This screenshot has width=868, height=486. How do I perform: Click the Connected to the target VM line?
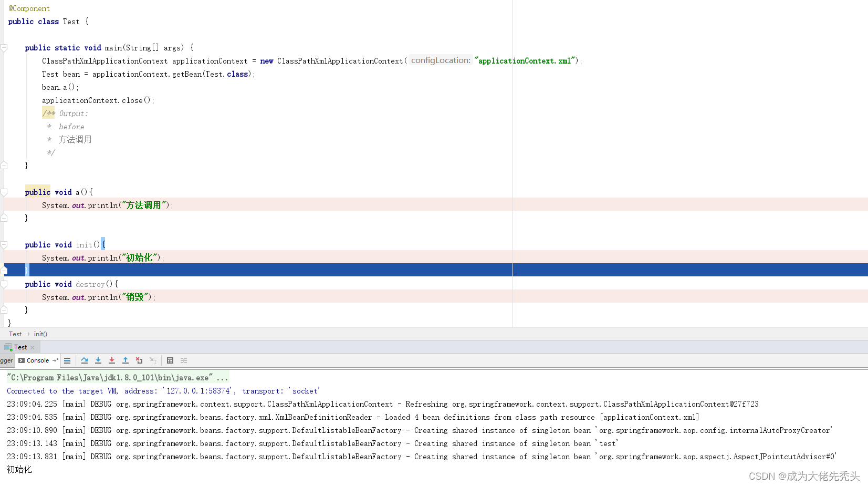pos(163,391)
